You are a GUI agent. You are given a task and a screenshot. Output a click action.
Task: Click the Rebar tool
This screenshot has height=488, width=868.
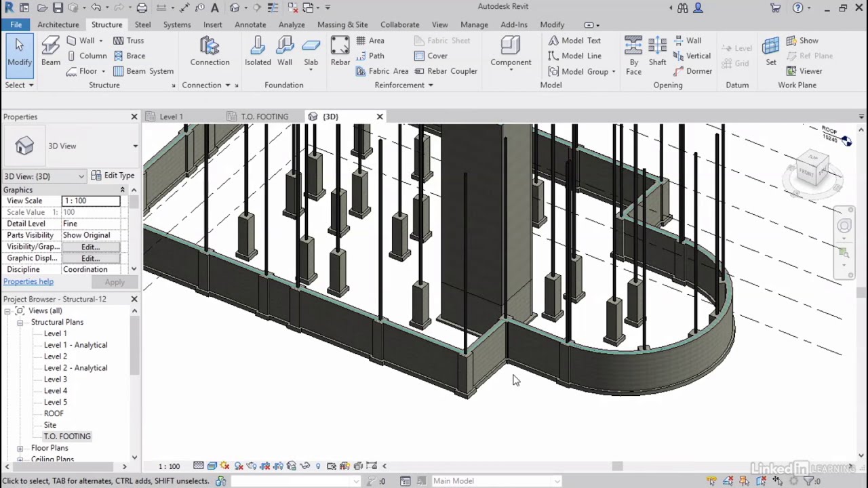(x=340, y=52)
